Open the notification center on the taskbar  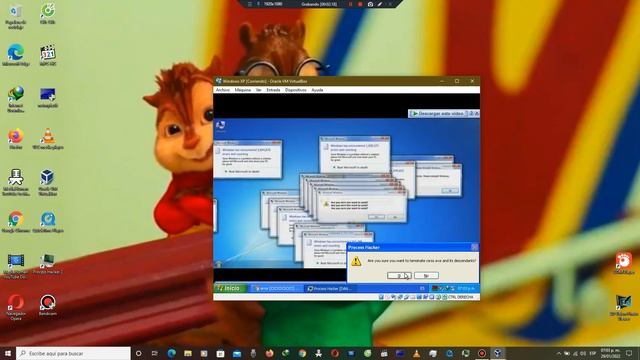click(629, 353)
